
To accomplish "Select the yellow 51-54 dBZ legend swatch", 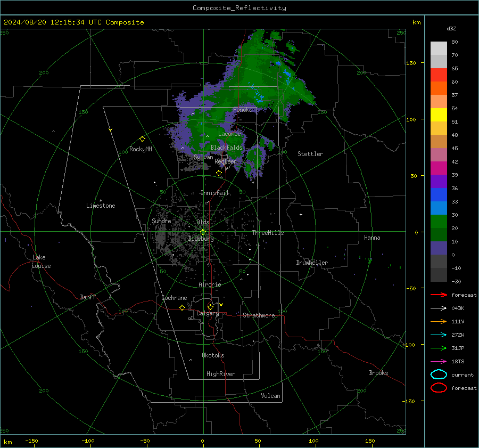I will [439, 115].
